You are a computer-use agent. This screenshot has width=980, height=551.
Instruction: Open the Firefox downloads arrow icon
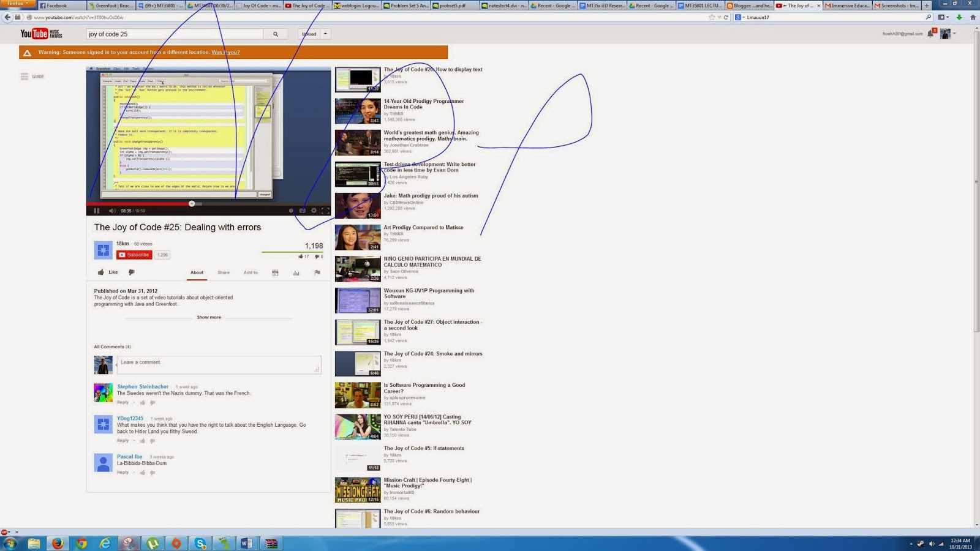click(x=959, y=17)
